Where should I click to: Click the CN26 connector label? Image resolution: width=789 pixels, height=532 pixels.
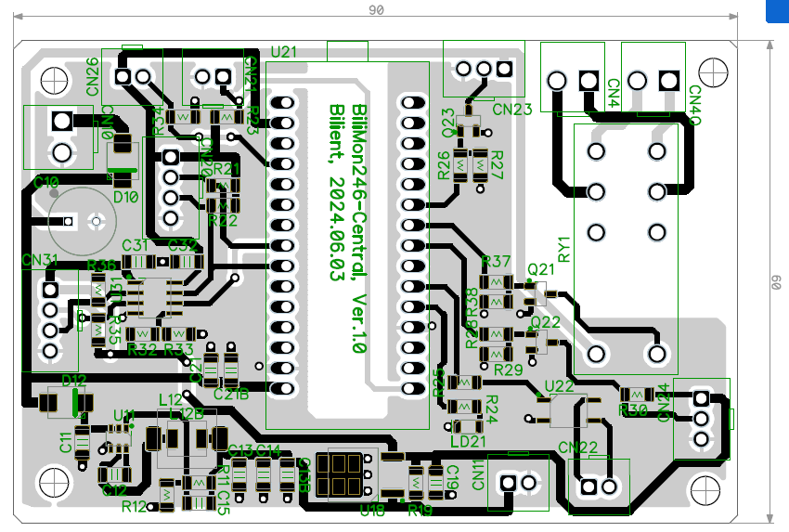tap(93, 76)
